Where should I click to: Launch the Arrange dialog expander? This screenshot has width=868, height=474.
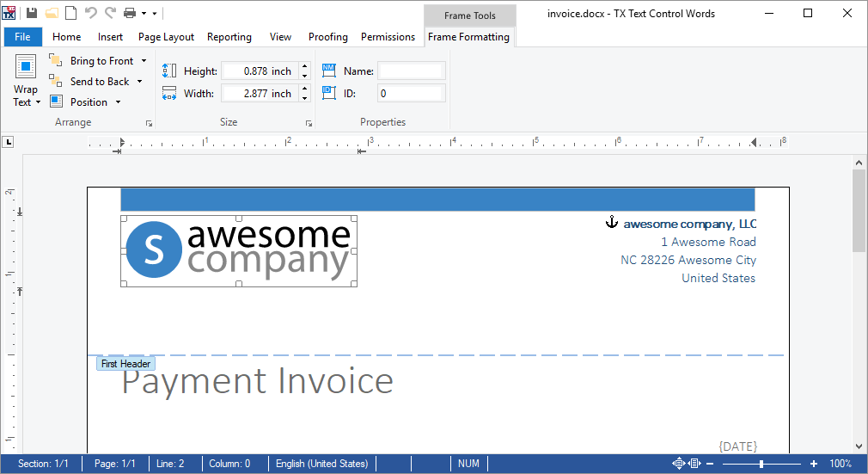coord(149,124)
